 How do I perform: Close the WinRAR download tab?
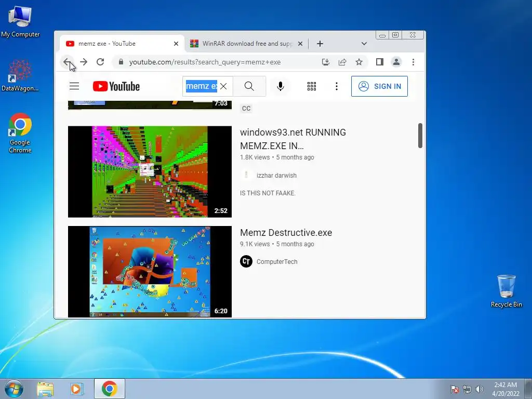300,44
